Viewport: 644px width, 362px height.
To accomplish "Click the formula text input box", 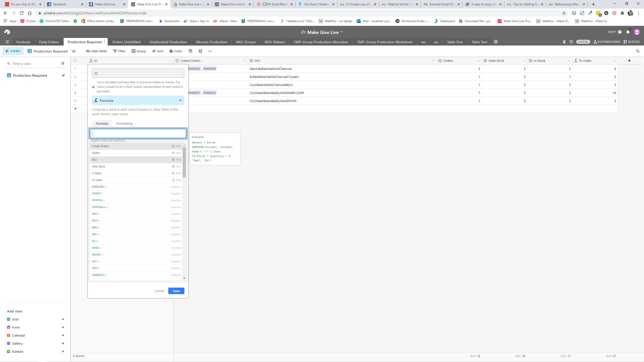I will point(138,133).
